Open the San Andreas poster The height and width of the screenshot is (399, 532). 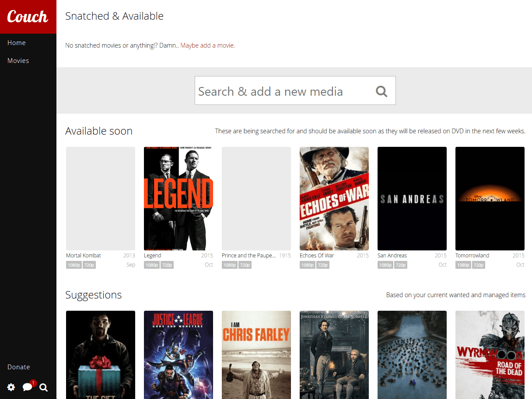tap(412, 198)
